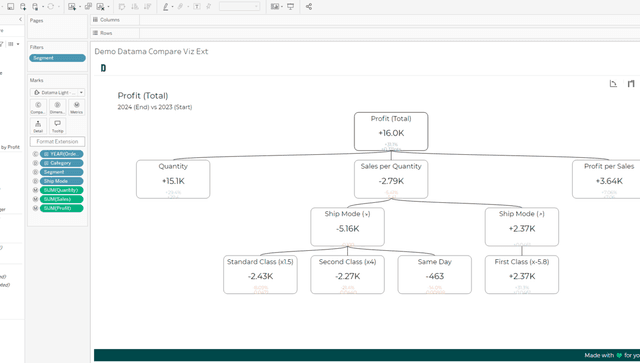Click the Profit (Total) root node

tap(391, 131)
